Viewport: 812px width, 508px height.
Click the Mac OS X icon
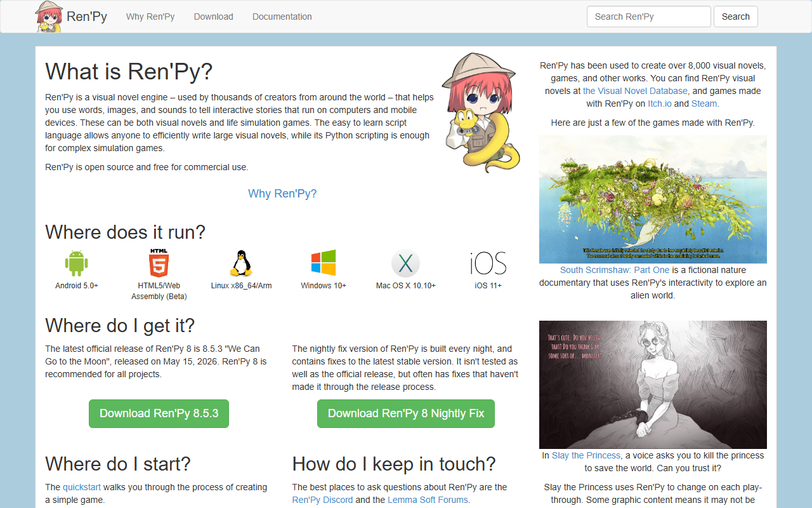(406, 263)
